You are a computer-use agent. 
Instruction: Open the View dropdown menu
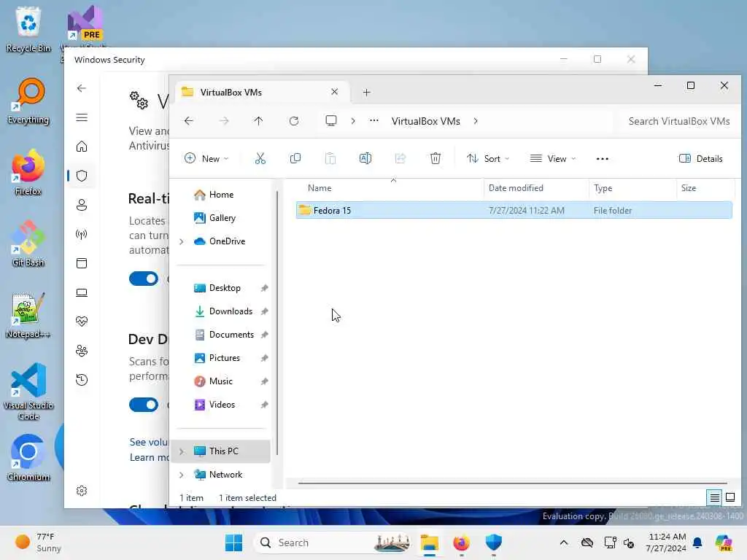coord(553,158)
